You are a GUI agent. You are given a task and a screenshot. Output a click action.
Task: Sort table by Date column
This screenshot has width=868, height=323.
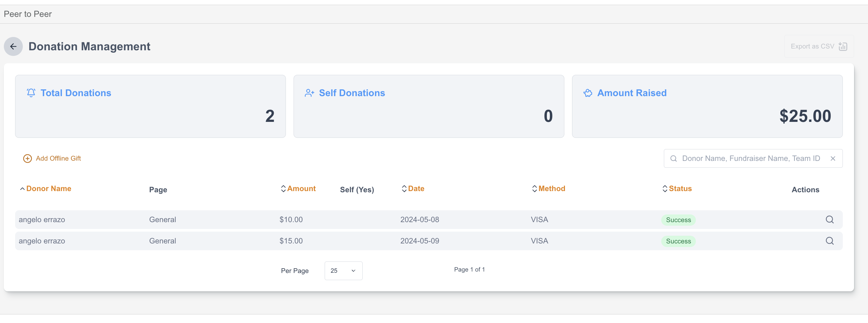point(416,189)
